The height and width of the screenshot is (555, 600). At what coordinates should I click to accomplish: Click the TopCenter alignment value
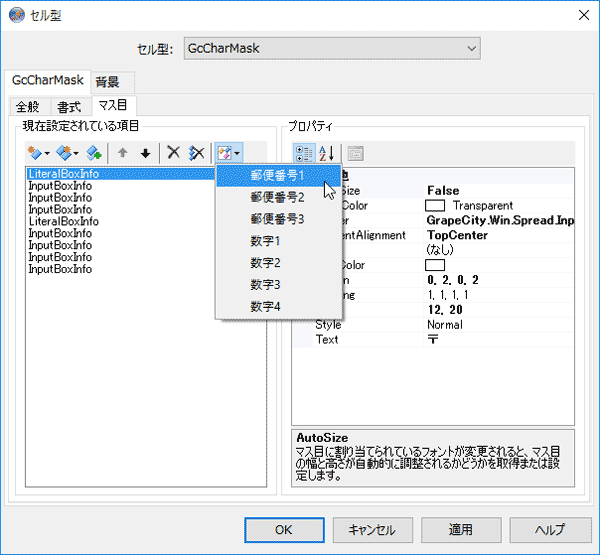click(457, 235)
